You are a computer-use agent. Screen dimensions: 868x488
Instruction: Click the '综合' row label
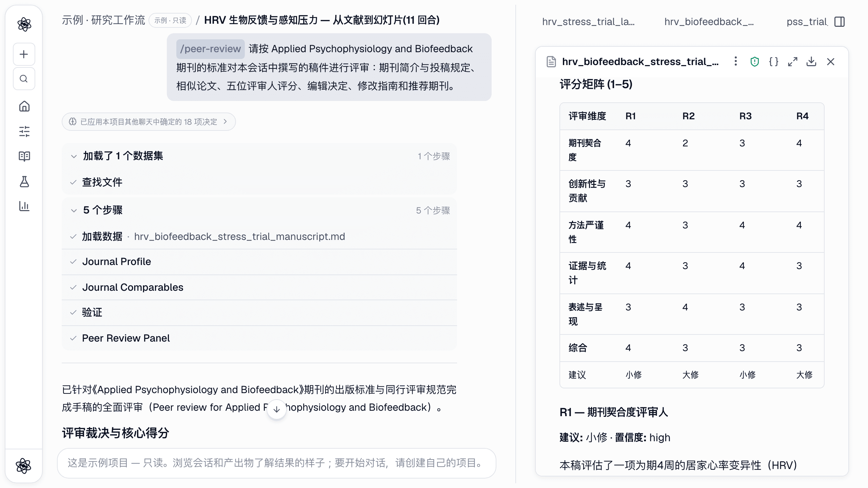coord(577,348)
